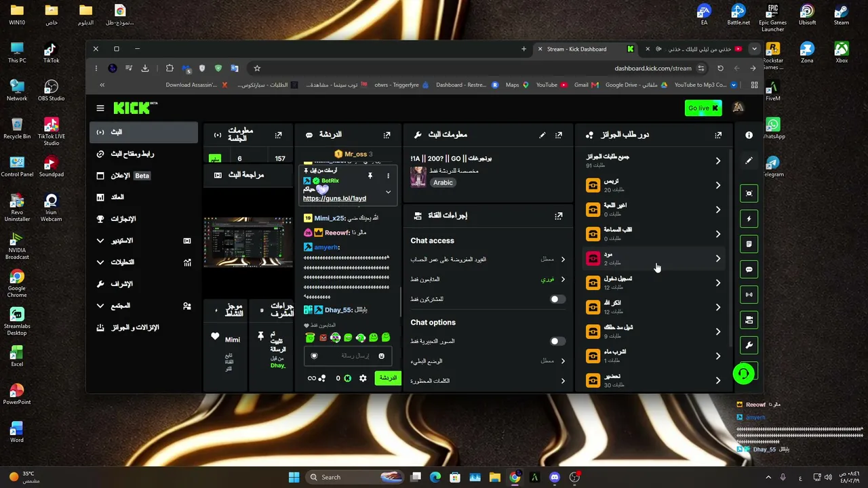Toggle the wrench widget icon
868x488 pixels.
click(x=749, y=345)
